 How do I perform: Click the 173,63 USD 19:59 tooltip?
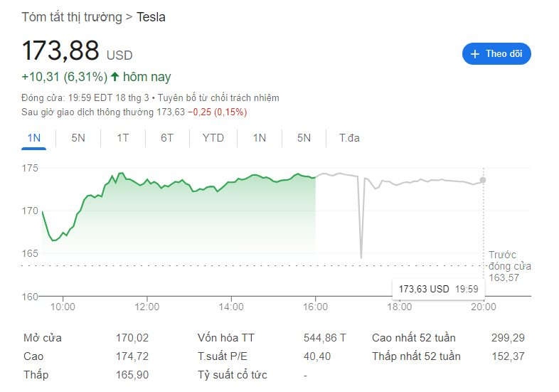click(438, 289)
